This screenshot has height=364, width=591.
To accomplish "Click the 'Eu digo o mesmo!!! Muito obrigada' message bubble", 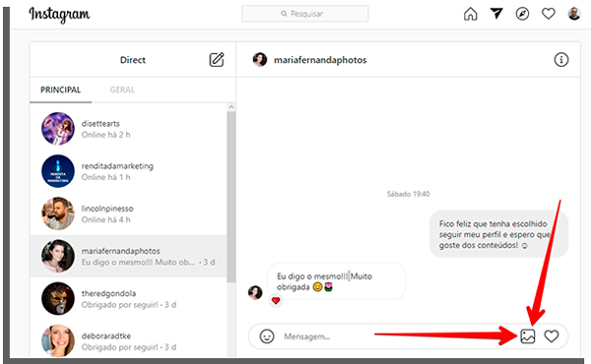I will [336, 281].
